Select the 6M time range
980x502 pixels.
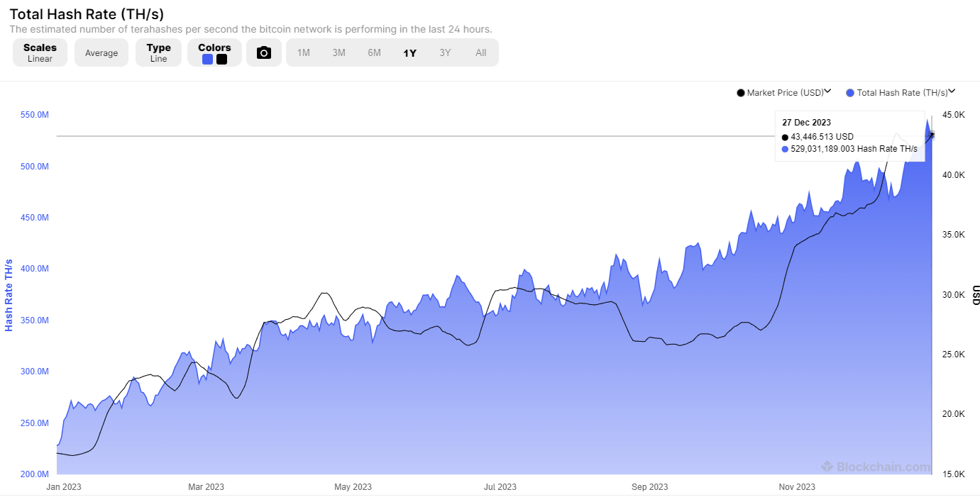point(375,52)
